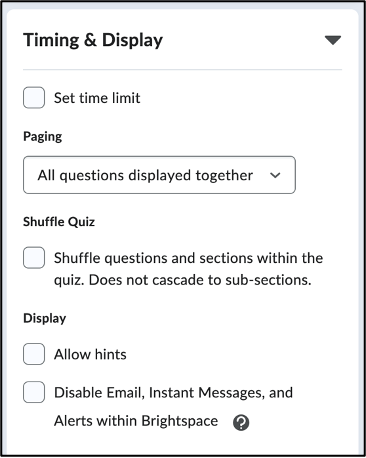
Task: Tick the Shuffle questions and sections checkbox
Action: [34, 258]
